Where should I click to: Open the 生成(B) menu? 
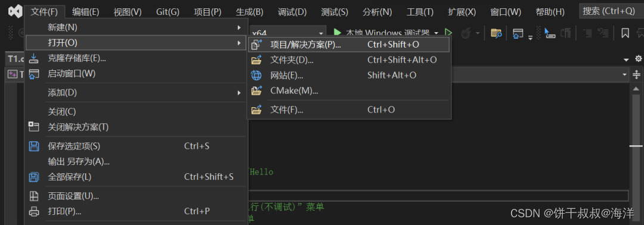click(250, 12)
